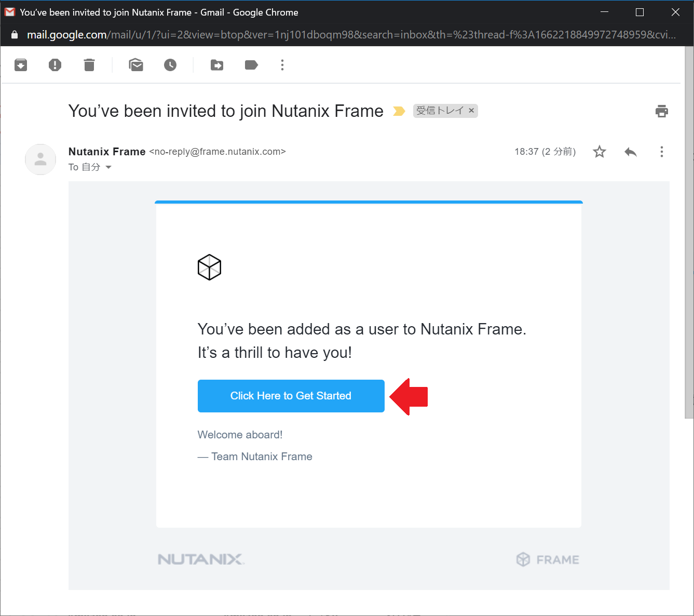The width and height of the screenshot is (694, 616).
Task: Delete email using the trash icon
Action: 89,65
